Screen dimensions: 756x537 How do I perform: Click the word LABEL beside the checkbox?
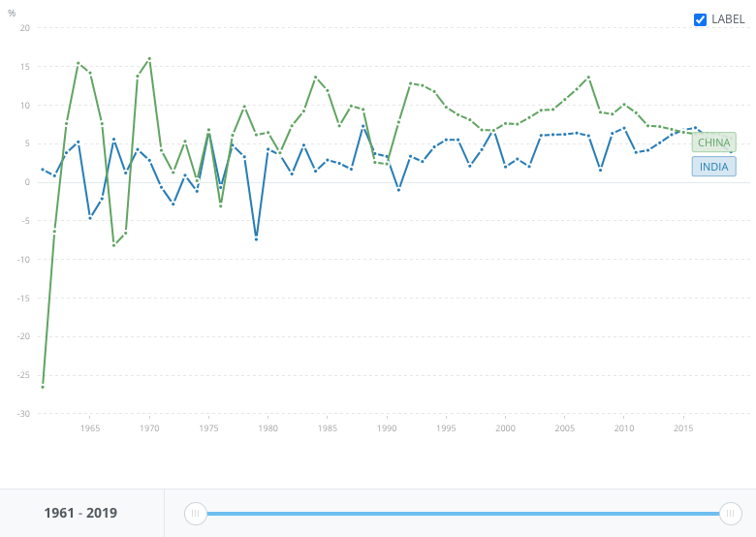[x=728, y=19]
